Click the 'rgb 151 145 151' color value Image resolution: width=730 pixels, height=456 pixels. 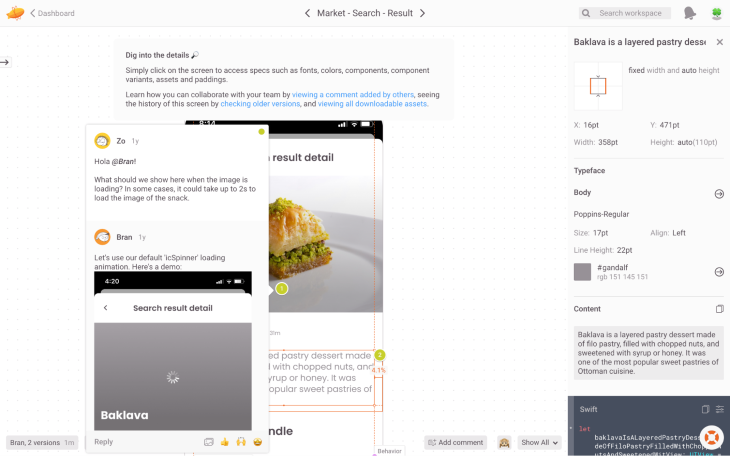(622, 277)
